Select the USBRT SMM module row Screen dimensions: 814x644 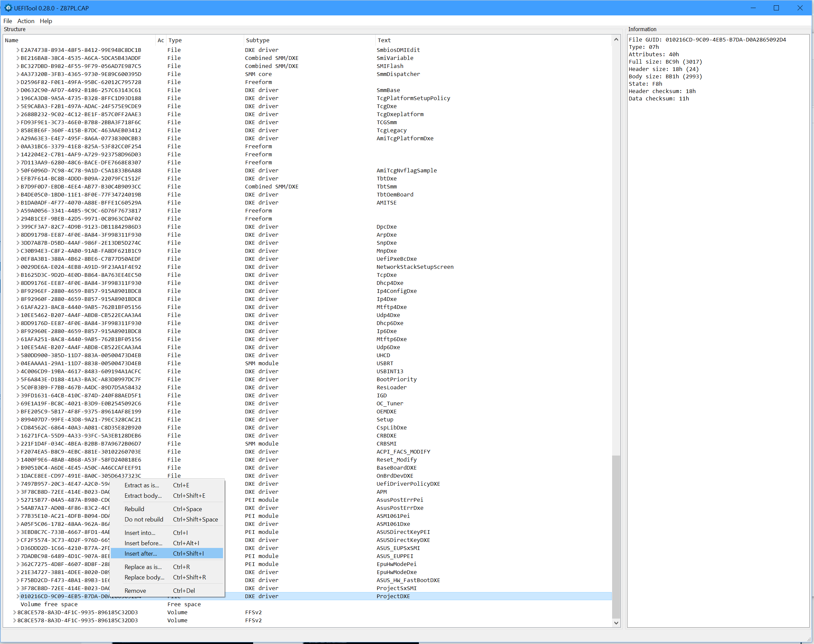pyautogui.click(x=307, y=364)
